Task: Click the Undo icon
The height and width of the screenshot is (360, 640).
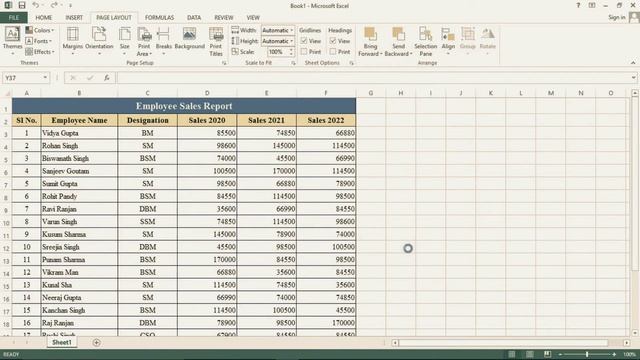Action: (x=36, y=5)
